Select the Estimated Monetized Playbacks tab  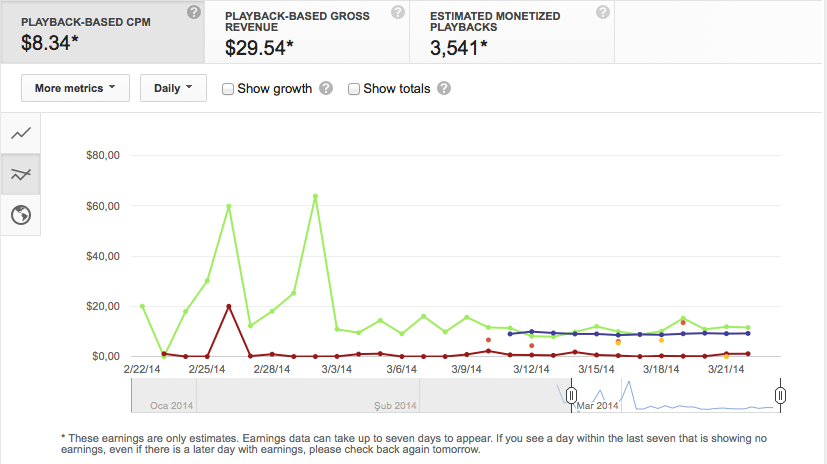click(x=512, y=32)
